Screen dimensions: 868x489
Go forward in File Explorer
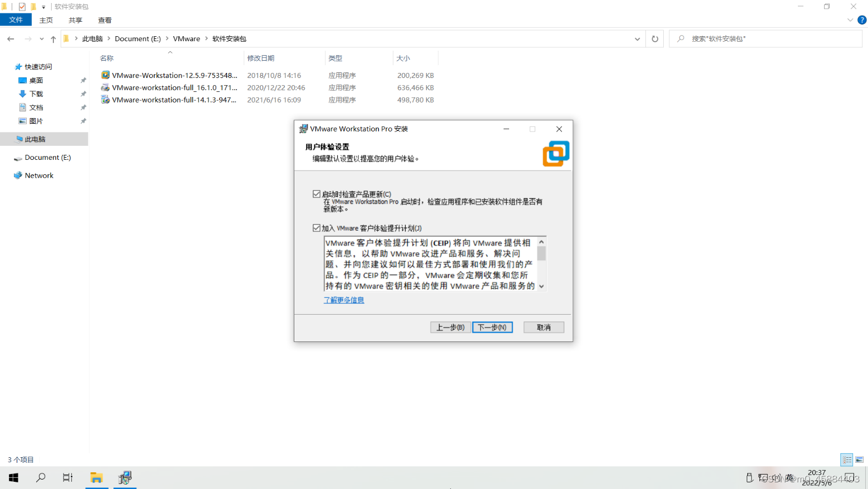click(x=28, y=39)
